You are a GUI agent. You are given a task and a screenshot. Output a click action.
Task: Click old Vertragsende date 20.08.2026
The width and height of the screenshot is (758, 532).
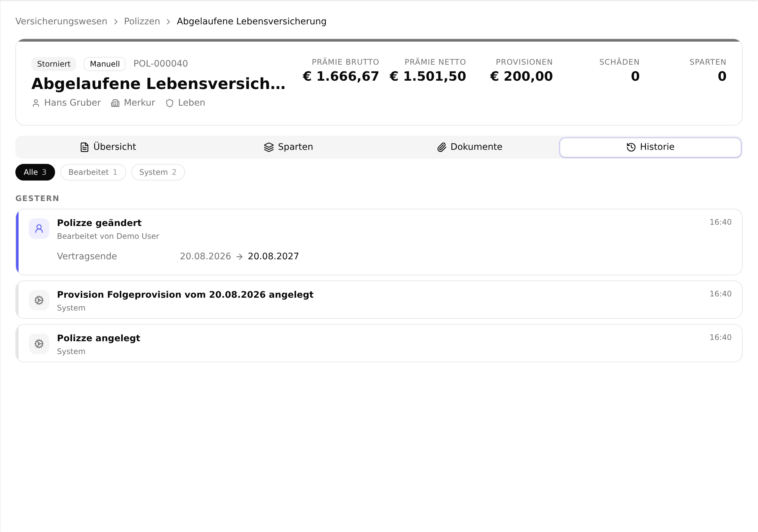point(206,256)
